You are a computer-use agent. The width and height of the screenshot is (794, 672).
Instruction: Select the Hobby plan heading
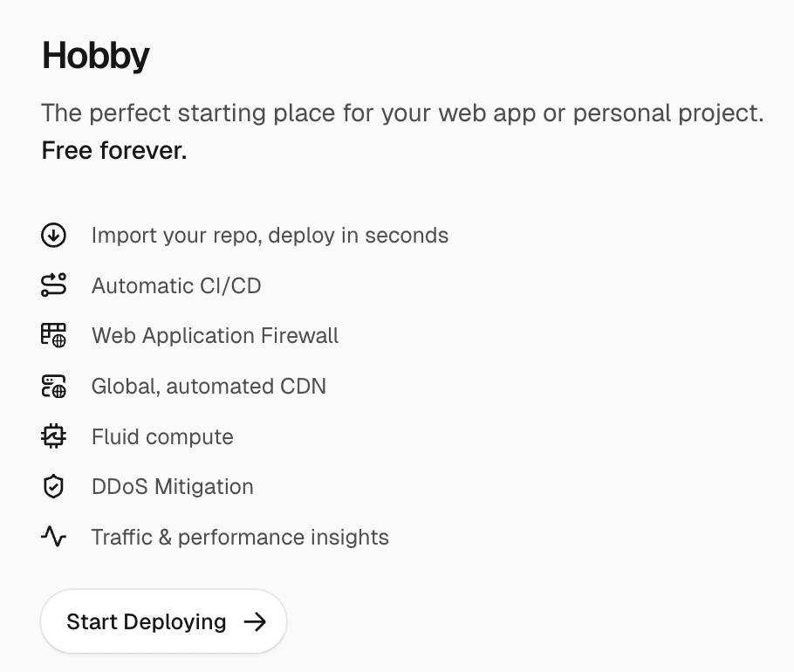95,56
